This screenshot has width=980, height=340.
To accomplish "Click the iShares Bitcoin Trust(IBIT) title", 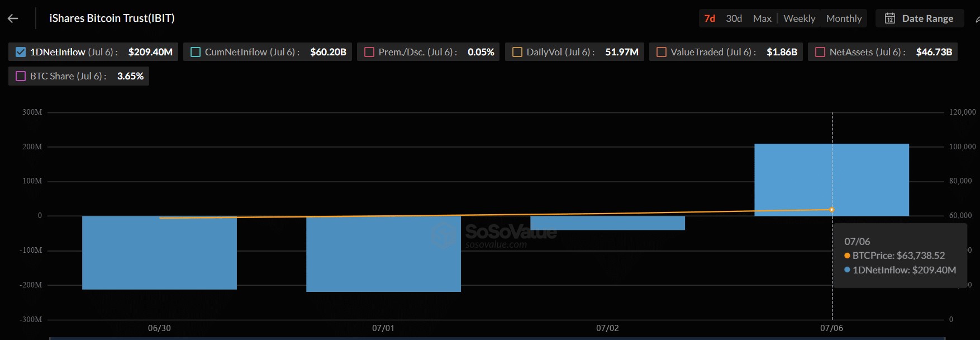I will (112, 18).
